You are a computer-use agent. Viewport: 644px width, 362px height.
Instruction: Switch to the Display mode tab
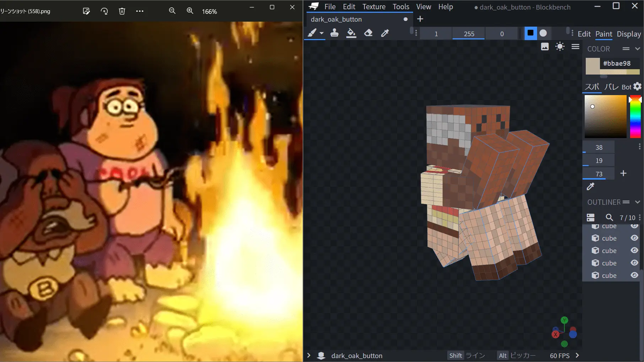point(629,34)
